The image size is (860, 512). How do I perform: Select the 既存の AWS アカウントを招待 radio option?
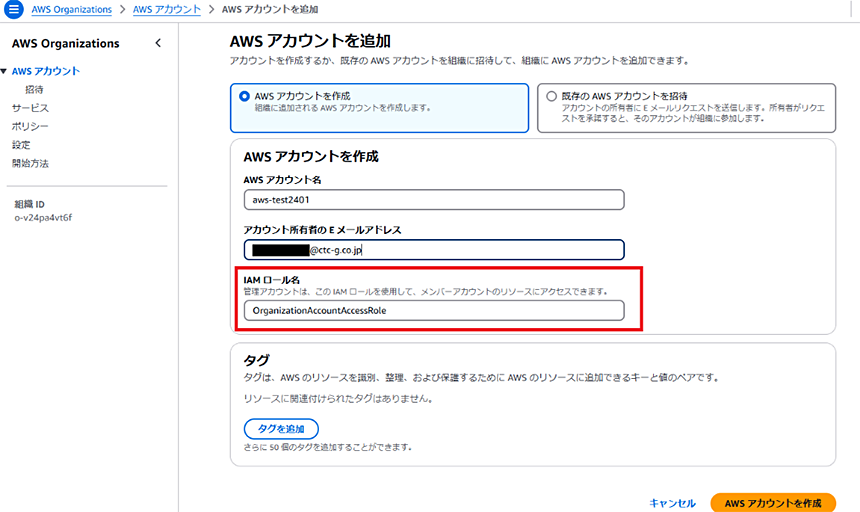pyautogui.click(x=551, y=96)
